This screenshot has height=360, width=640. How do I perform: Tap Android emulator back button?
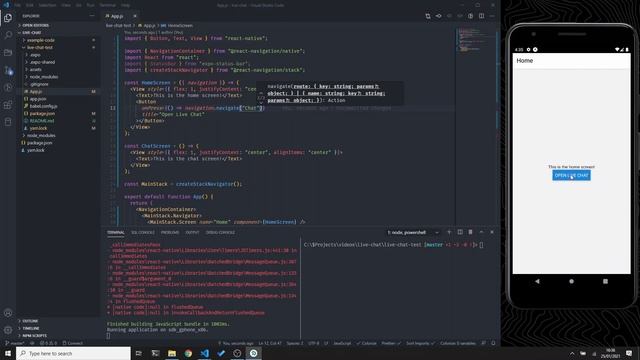537,281
